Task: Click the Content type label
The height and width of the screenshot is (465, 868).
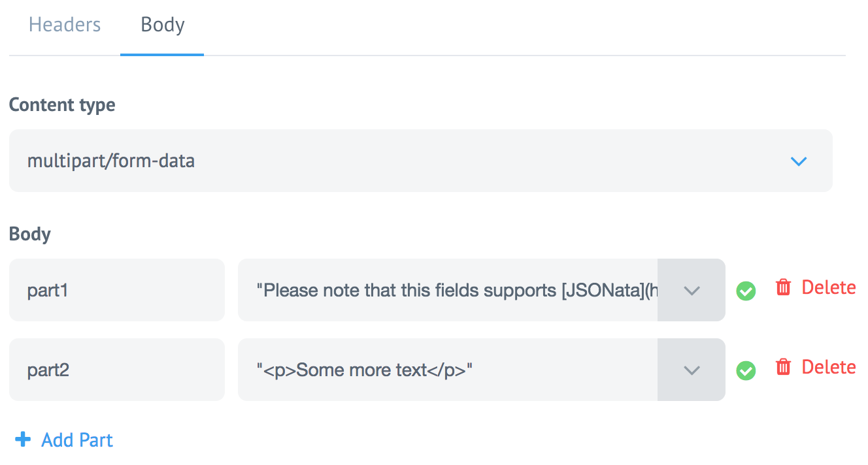Action: pyautogui.click(x=62, y=105)
